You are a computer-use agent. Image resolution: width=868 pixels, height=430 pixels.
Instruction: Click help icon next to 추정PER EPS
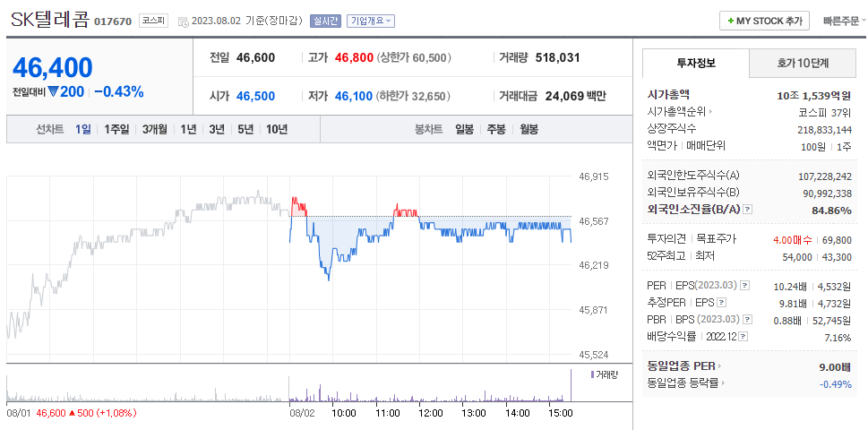[x=721, y=302]
